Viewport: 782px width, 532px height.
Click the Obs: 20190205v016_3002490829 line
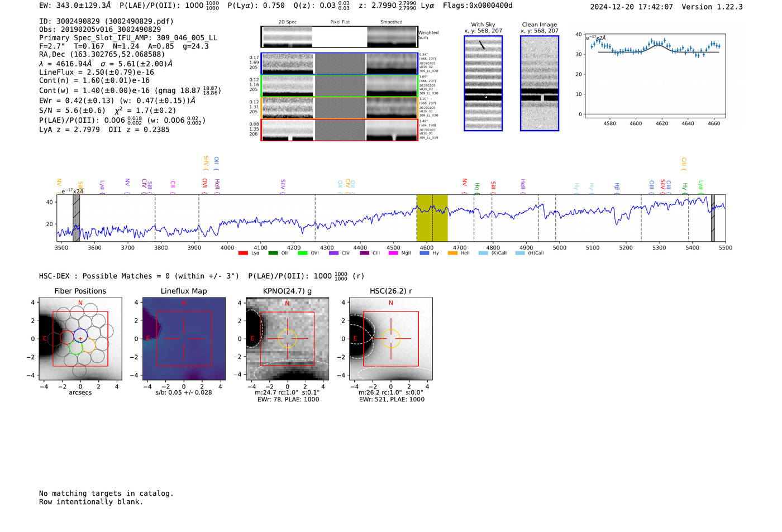100,29
